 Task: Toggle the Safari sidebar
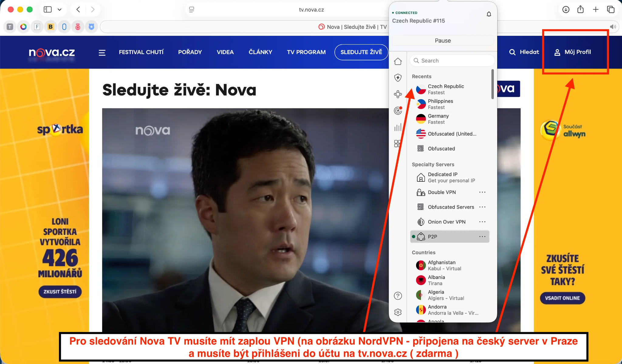click(x=47, y=9)
